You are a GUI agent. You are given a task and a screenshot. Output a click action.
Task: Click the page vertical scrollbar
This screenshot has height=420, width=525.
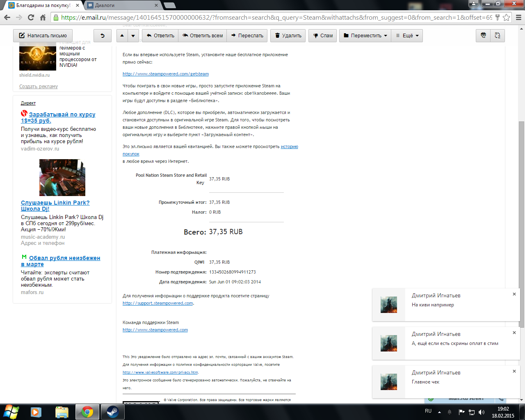coord(521,224)
